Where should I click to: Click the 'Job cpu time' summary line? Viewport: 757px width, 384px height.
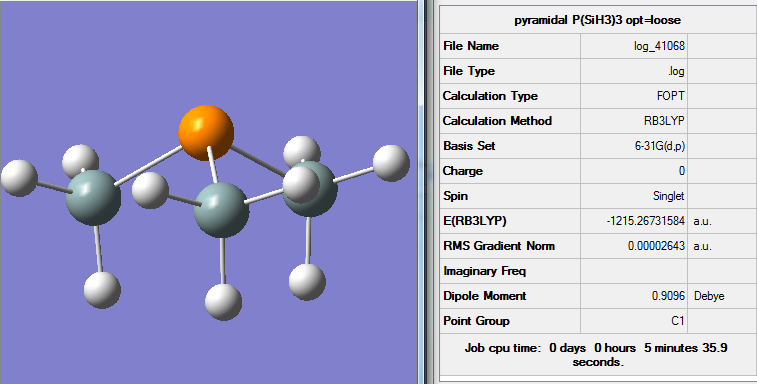point(596,355)
